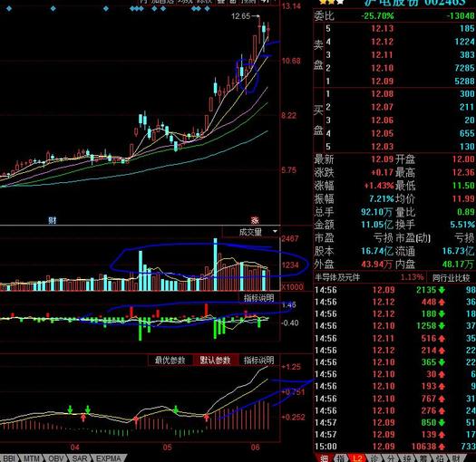Click the rightmost green sell arrow in MACD panel
This screenshot has height=462, width=476.
click(x=176, y=409)
